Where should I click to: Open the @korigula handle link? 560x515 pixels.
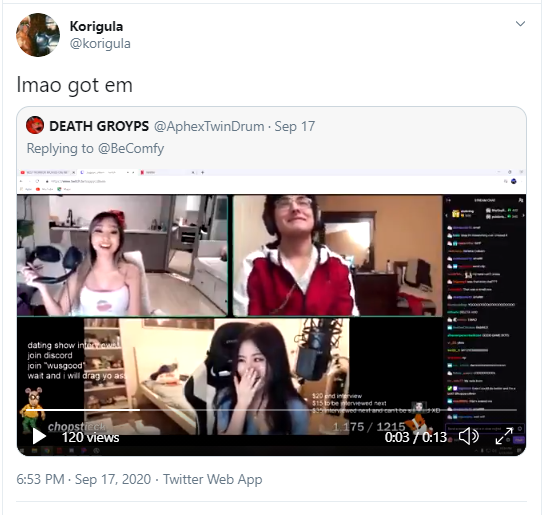(x=100, y=44)
